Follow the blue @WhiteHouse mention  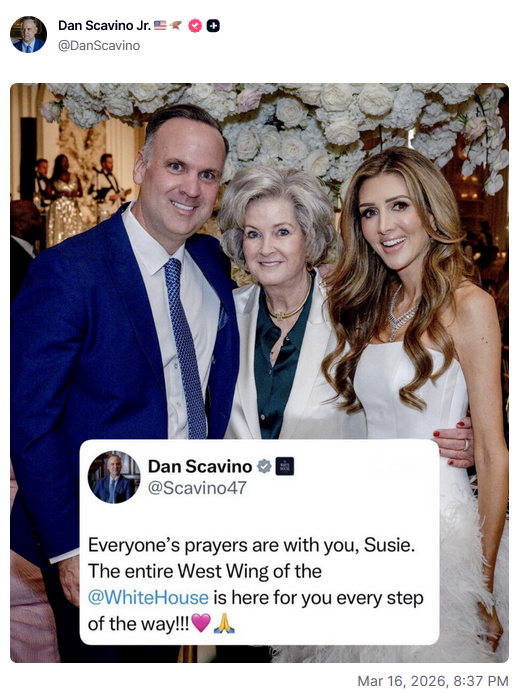click(x=148, y=598)
